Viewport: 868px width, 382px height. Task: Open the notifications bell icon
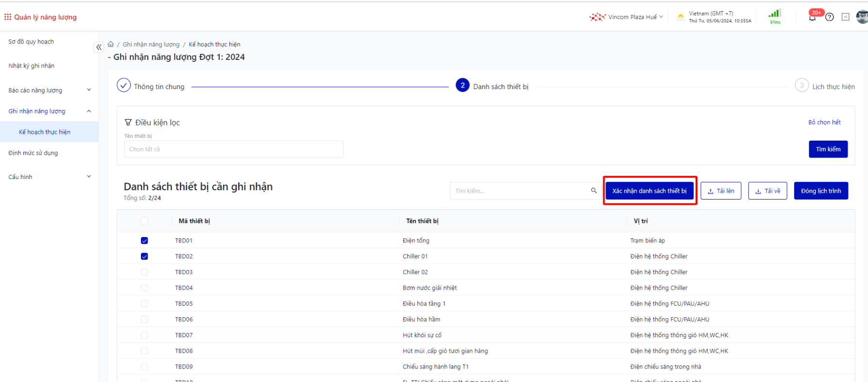pos(812,17)
